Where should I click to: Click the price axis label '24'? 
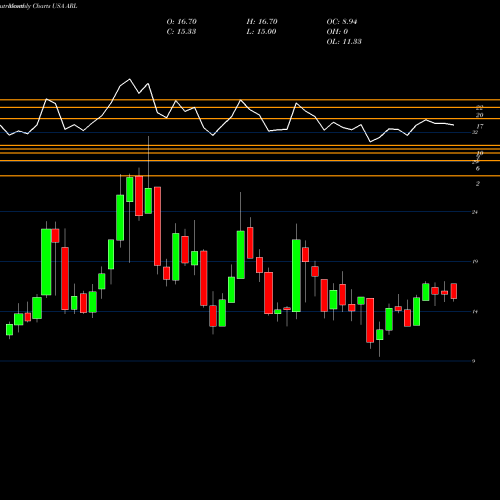(x=475, y=212)
